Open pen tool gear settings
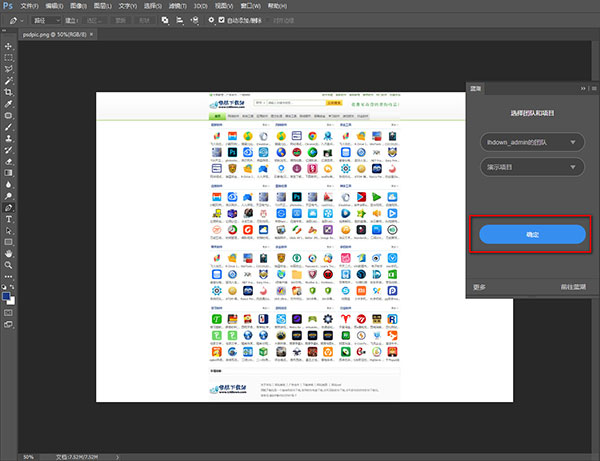600x461 pixels. point(211,20)
